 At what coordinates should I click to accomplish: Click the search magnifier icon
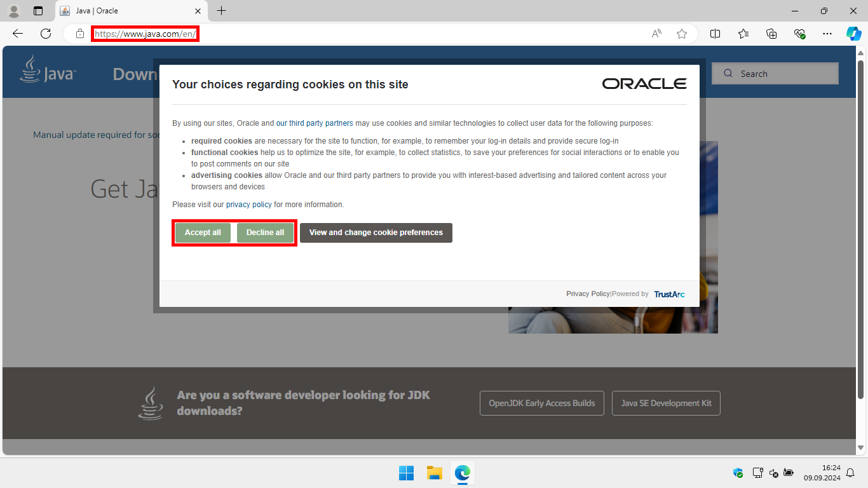pyautogui.click(x=728, y=74)
